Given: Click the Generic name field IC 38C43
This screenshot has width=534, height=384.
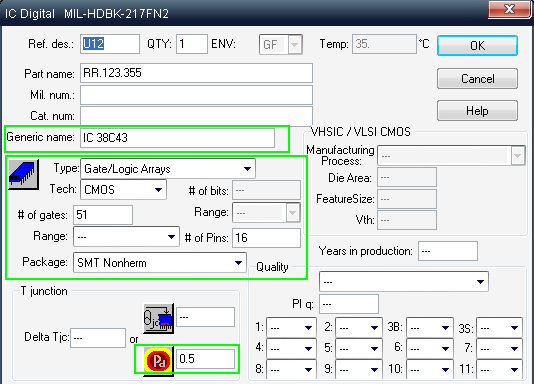Looking at the screenshot, I should point(177,138).
